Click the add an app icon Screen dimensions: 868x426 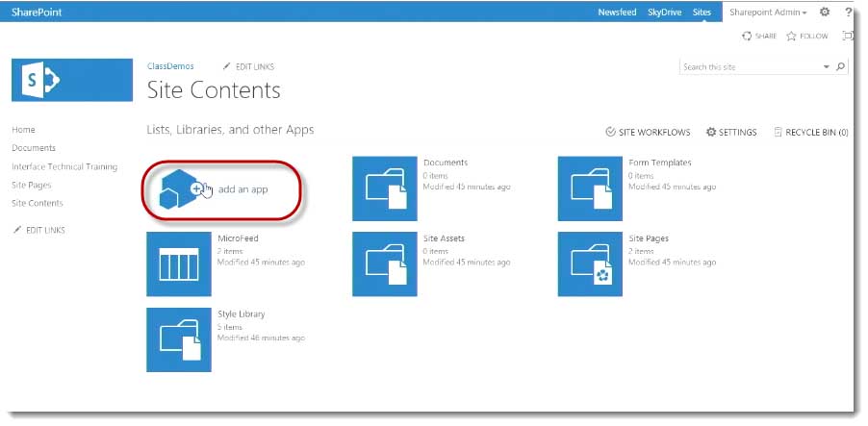click(181, 188)
